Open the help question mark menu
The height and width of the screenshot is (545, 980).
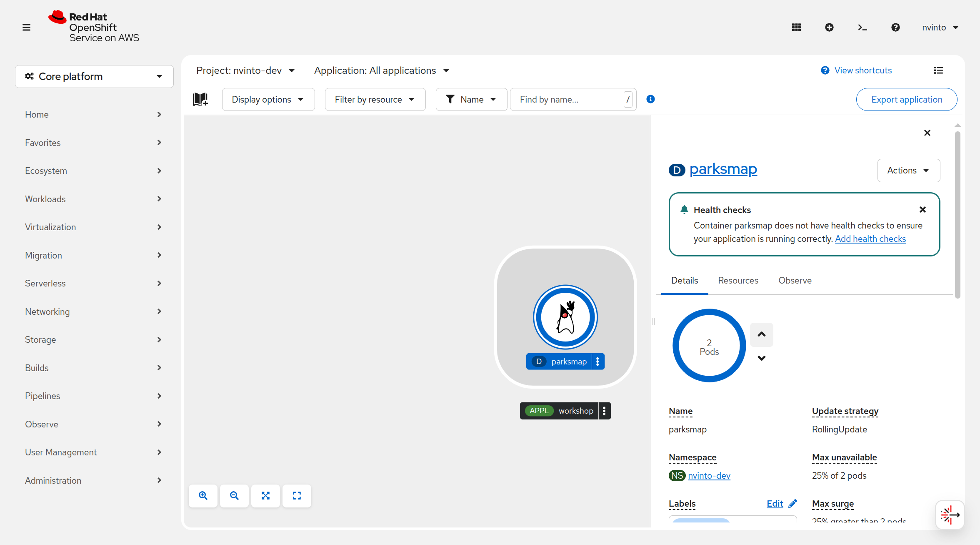[x=895, y=28]
